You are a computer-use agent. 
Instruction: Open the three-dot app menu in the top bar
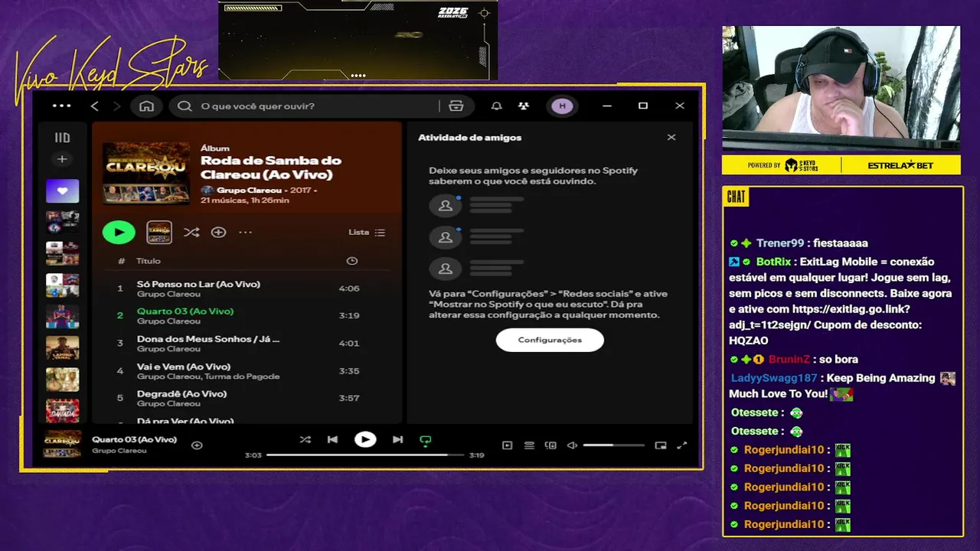[x=61, y=106]
